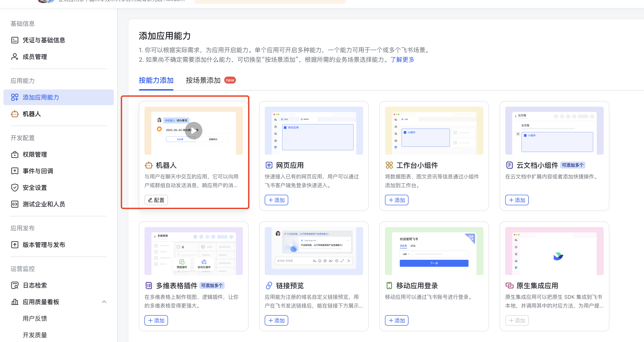Click the log search icon

pos(15,285)
